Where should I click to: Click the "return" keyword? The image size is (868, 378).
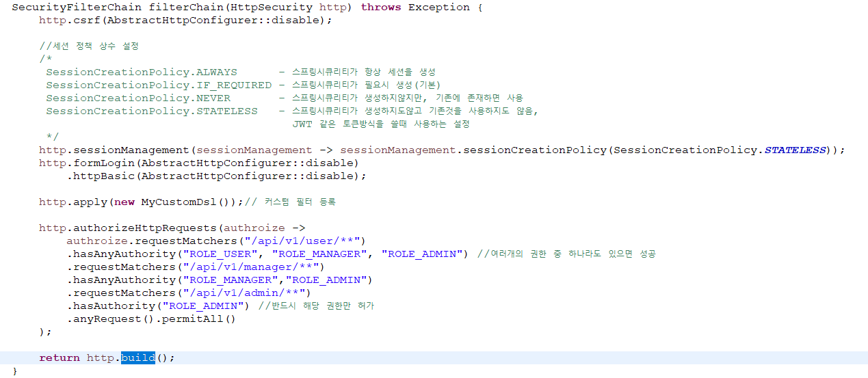pyautogui.click(x=60, y=357)
